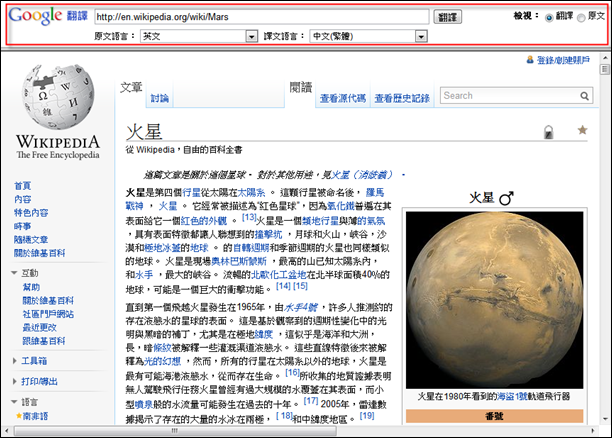Click the 奧林巴斯蒙斯 link
Screen dimensions: 612x438
239,261
